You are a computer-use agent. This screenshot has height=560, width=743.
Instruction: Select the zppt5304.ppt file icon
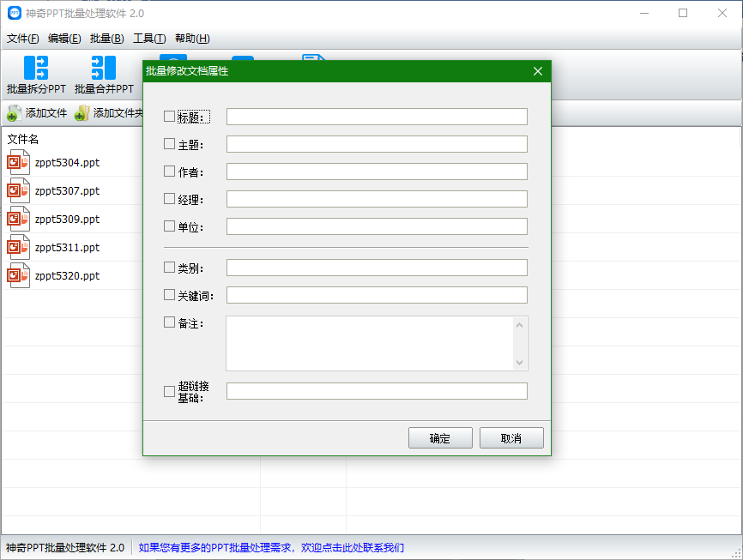pos(19,163)
